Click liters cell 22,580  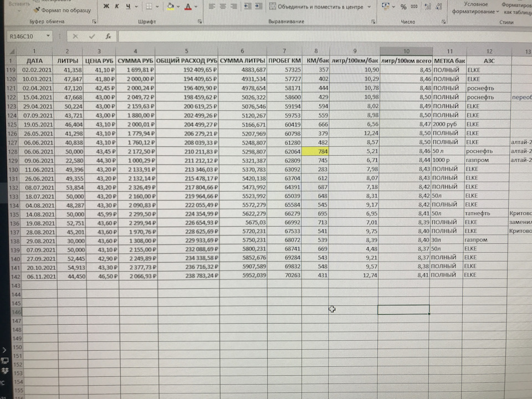71,161
